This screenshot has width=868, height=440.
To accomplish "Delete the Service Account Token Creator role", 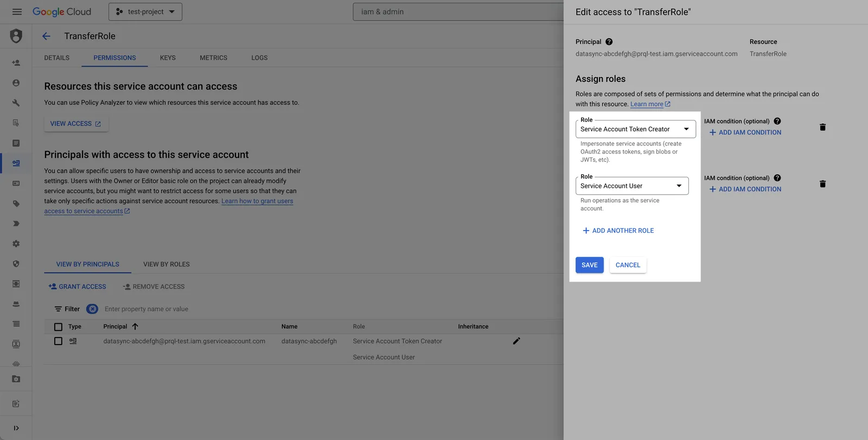I will tap(822, 127).
